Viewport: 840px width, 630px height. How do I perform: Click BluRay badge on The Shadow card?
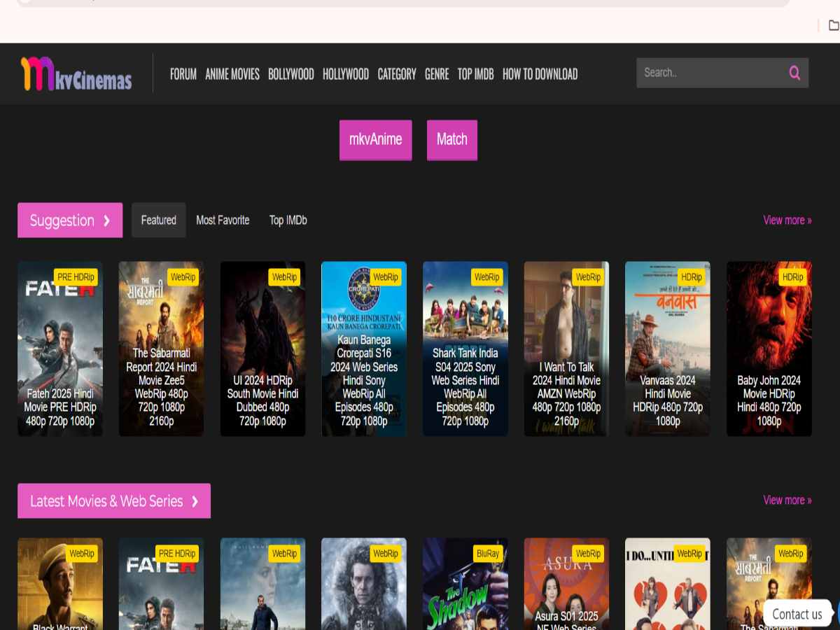[488, 554]
